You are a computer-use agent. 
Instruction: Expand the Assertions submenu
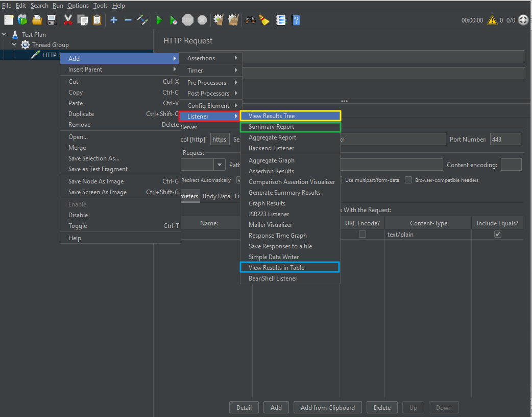pos(210,58)
